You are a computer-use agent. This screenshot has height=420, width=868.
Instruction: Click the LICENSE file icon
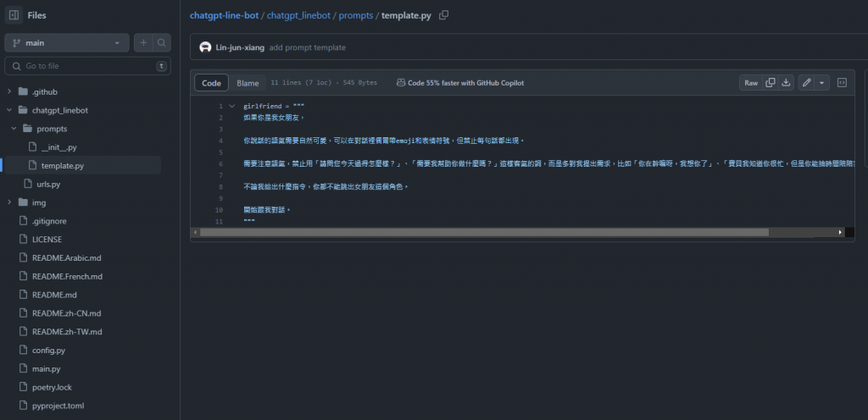tap(23, 240)
